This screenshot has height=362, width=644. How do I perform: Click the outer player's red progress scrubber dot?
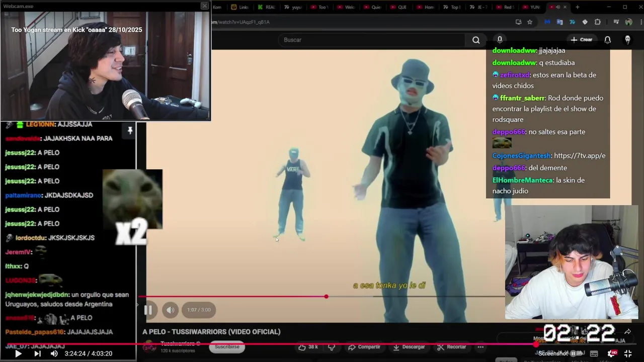click(536, 344)
